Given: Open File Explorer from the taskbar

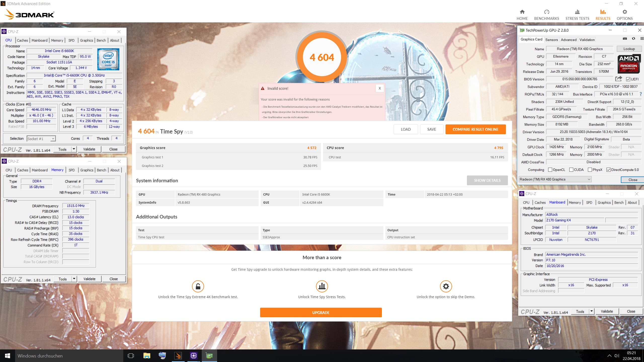Looking at the screenshot, I should 147,356.
